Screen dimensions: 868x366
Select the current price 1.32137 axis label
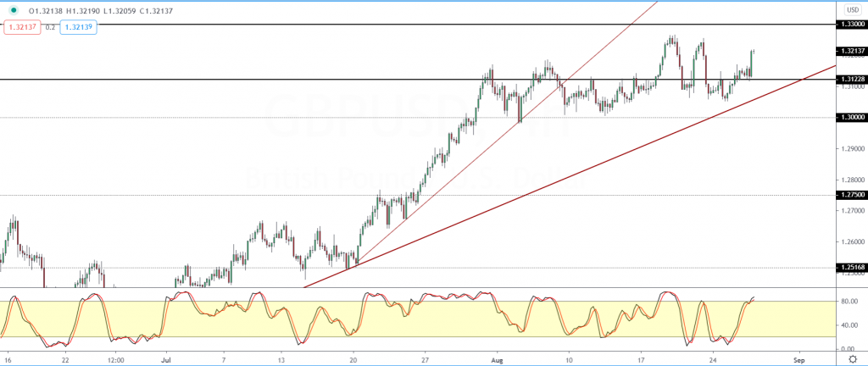tap(852, 51)
